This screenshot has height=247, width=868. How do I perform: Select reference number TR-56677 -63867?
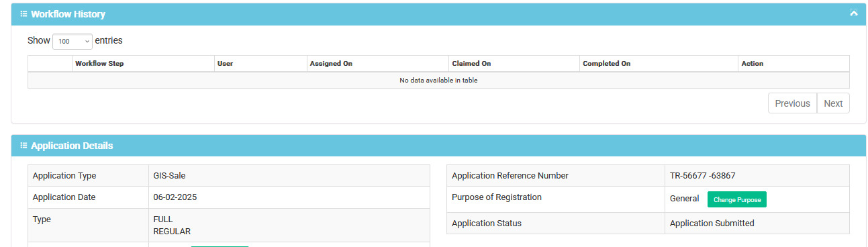(702, 176)
